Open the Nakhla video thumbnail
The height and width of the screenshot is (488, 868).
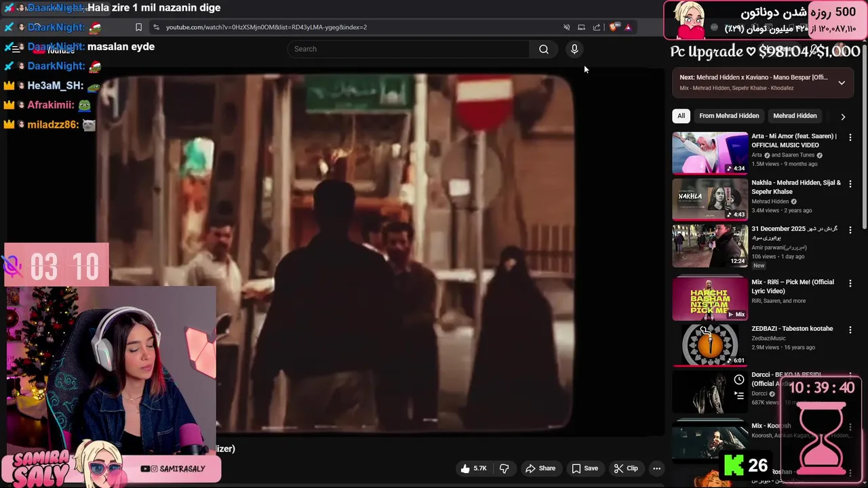(x=710, y=199)
